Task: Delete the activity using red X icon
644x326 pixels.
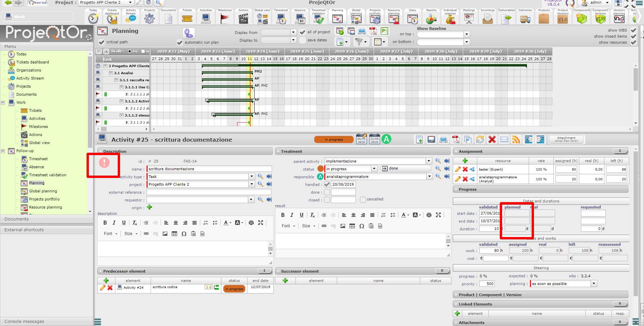Action: 492,140
